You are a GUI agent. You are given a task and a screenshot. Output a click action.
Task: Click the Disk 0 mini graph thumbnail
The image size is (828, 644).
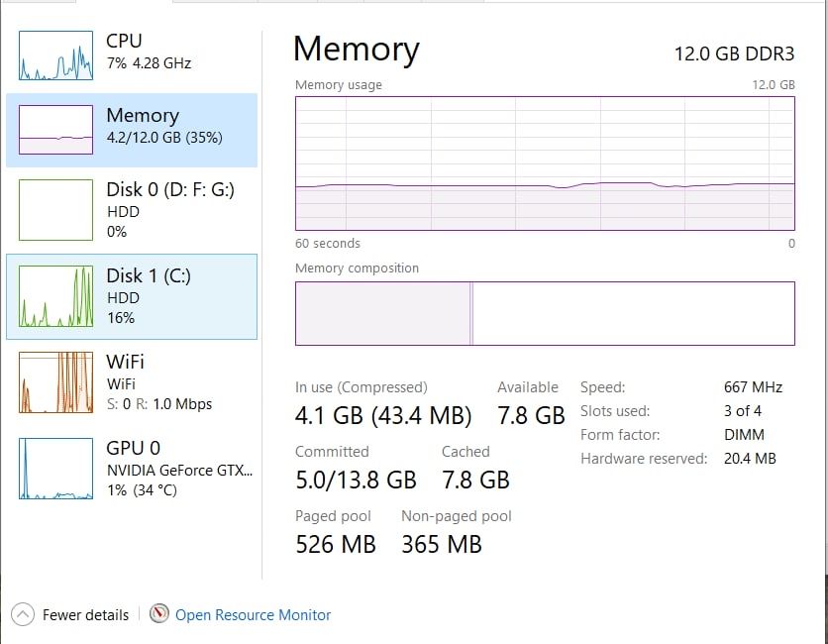(x=55, y=210)
